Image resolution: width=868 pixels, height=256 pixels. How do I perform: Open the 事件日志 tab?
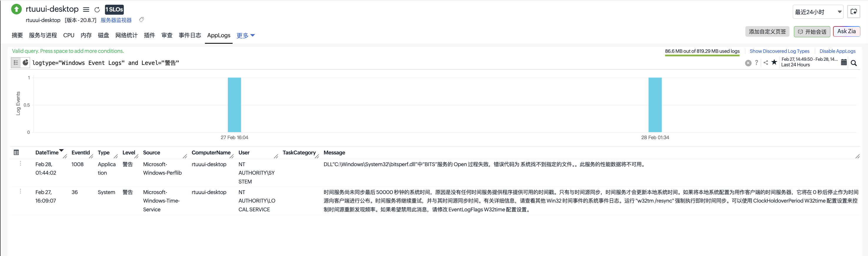point(190,35)
